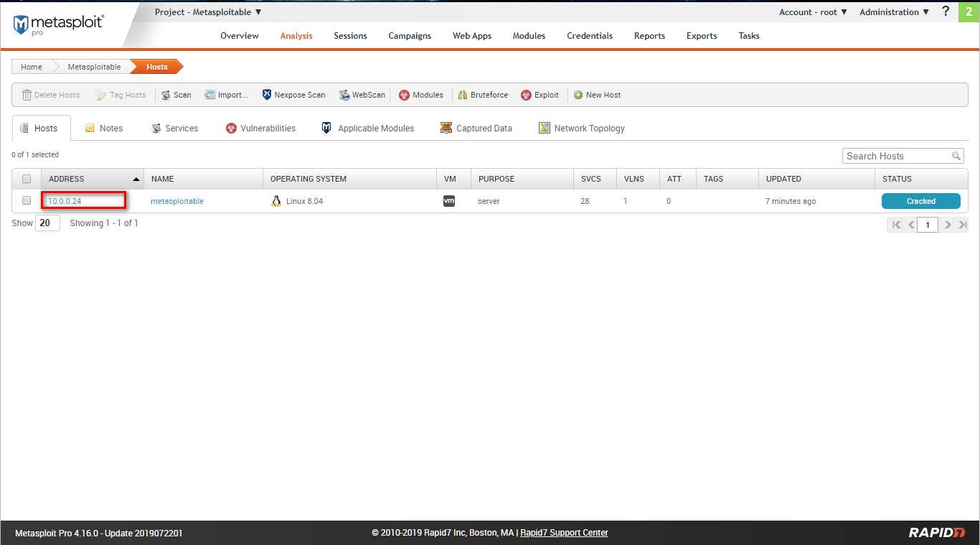Open the Reports menu
Viewport: 980px width, 545px height.
click(x=649, y=36)
